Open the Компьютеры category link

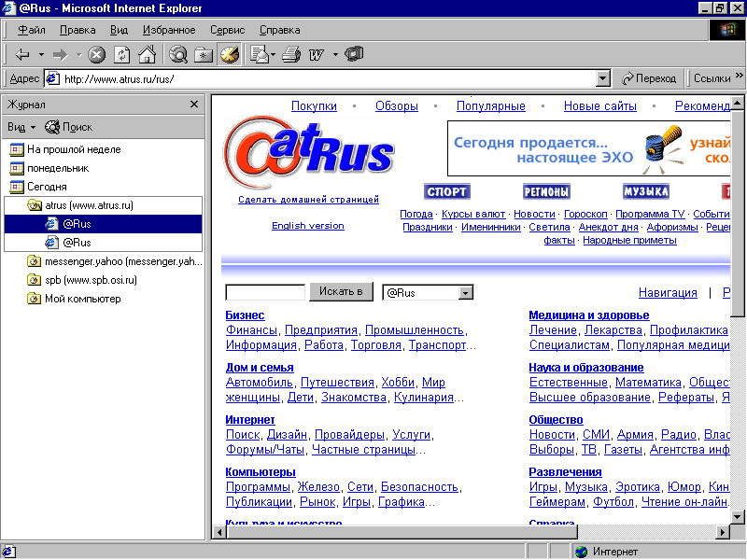pos(261,472)
